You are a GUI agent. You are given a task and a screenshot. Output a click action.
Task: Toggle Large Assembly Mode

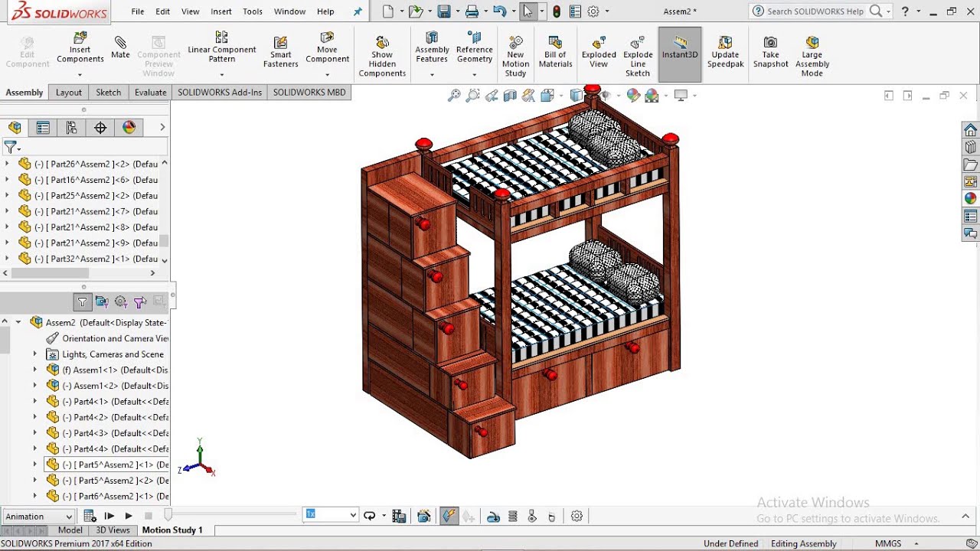point(812,56)
